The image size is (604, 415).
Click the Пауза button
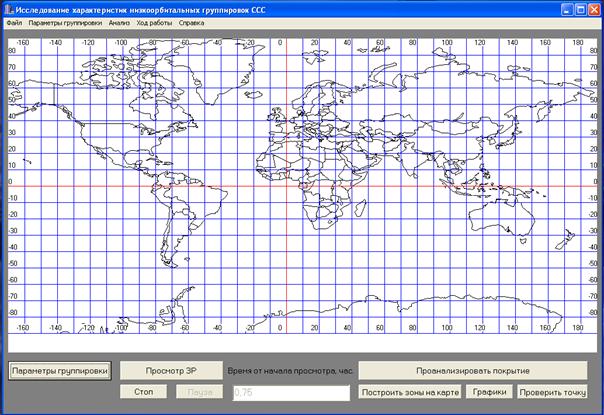(x=201, y=392)
